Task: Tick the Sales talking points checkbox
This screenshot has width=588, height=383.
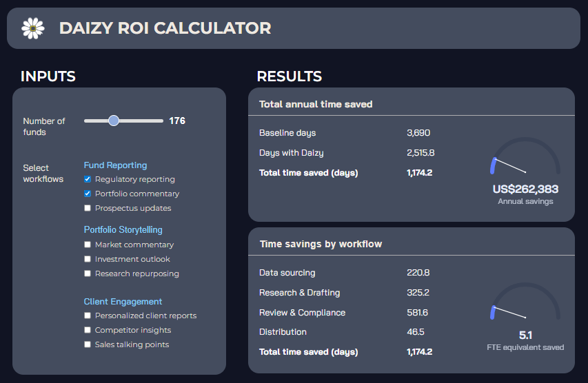Action: pos(88,344)
